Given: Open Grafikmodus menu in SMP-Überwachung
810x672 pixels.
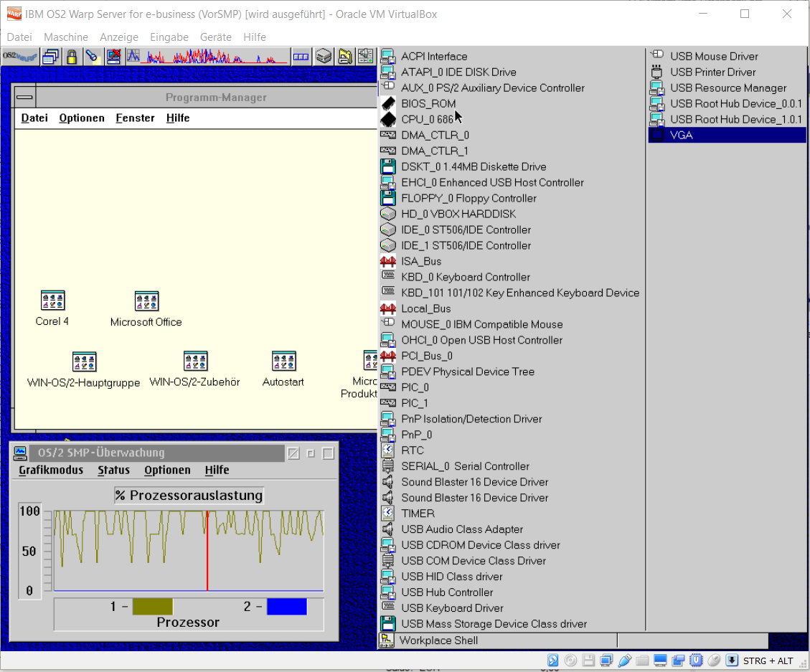Looking at the screenshot, I should pyautogui.click(x=51, y=470).
